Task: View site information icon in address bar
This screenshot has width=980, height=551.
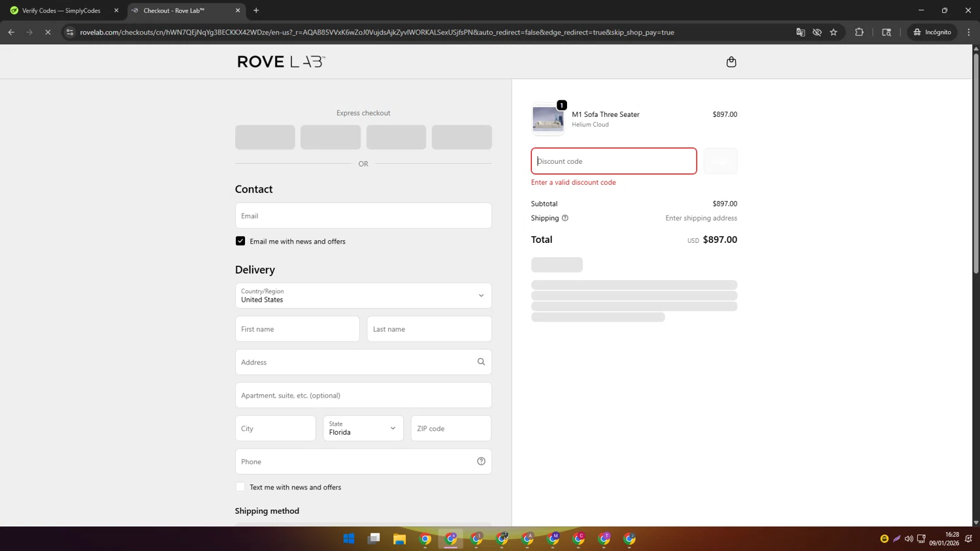Action: [x=70, y=32]
